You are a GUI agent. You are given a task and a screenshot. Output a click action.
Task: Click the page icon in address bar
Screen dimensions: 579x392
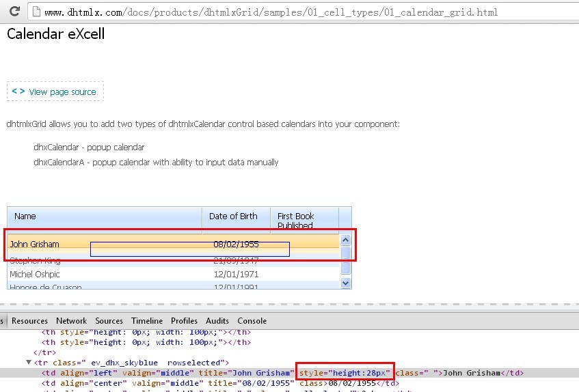[x=36, y=12]
